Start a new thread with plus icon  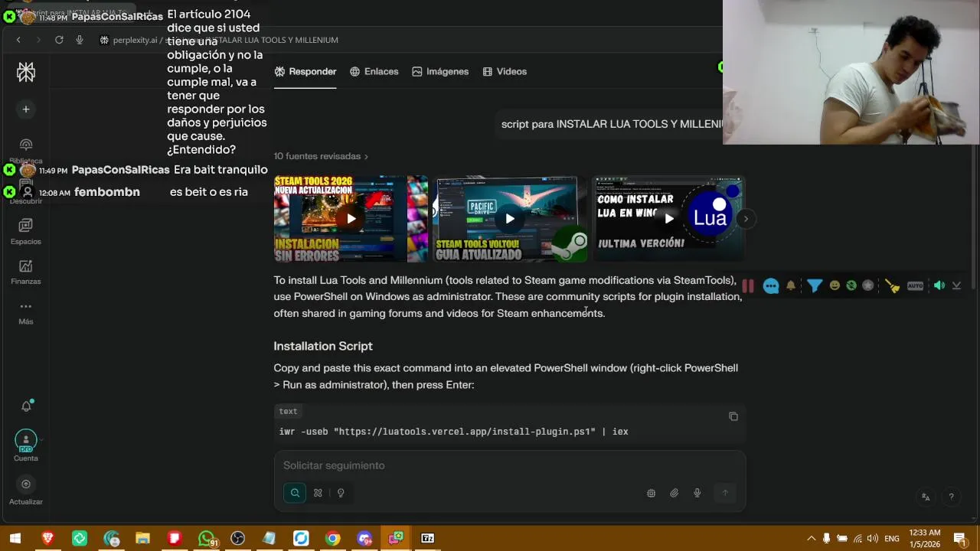click(x=26, y=109)
